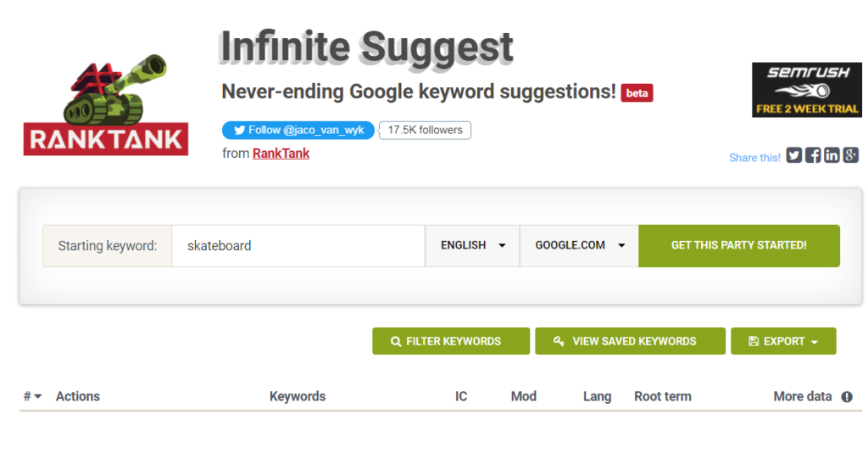Open the More data info icon

847,396
